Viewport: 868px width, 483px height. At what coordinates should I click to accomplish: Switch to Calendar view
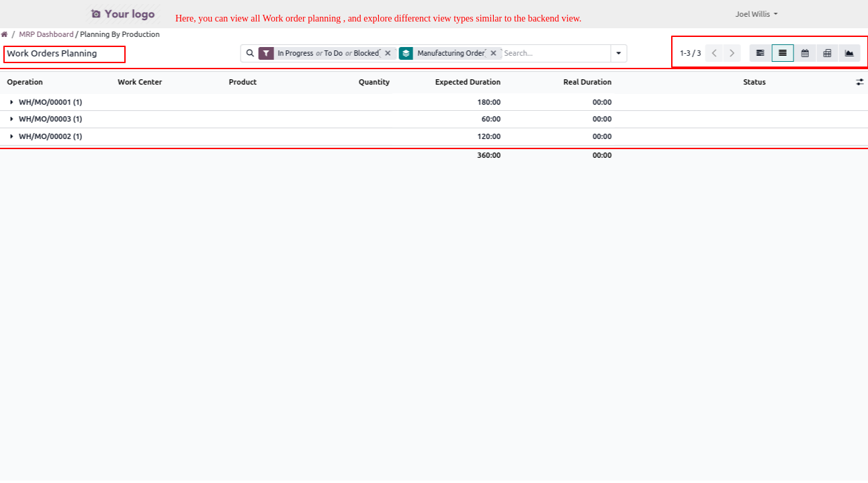pos(805,53)
